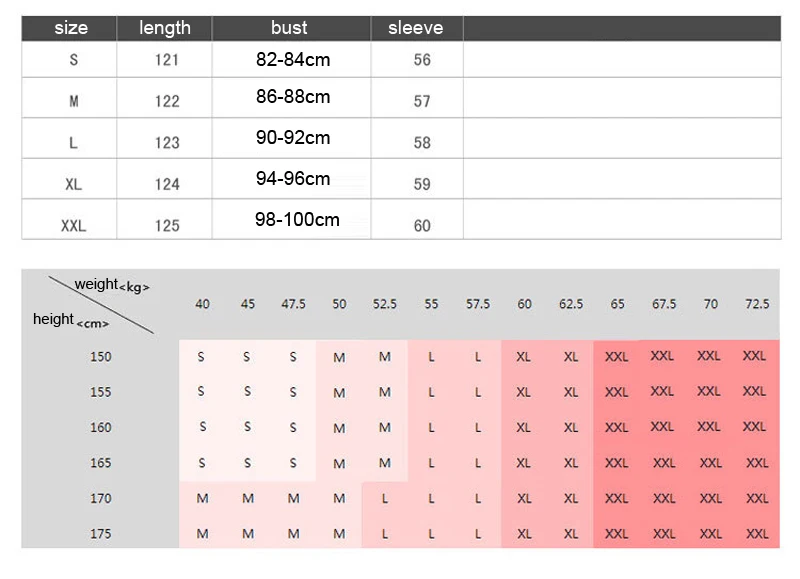The width and height of the screenshot is (800, 579).
Task: Select the 98-100cm bust cell
Action: (297, 220)
